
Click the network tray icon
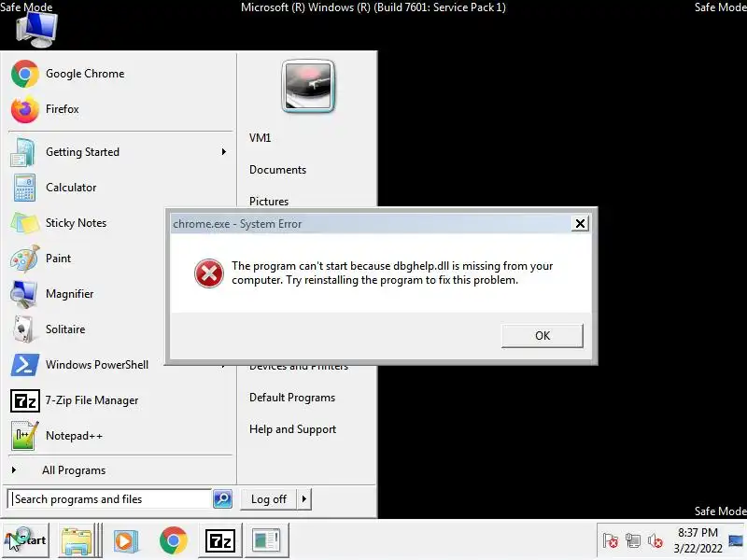click(x=633, y=541)
